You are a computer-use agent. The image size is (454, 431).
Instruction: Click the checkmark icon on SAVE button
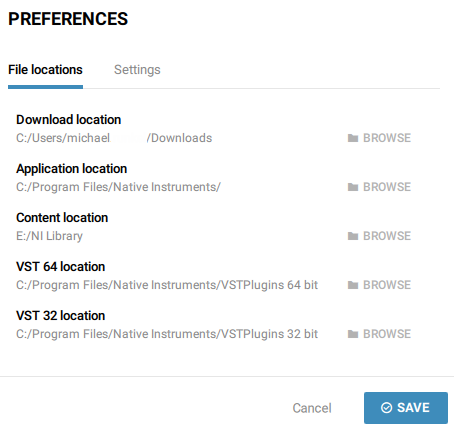386,408
